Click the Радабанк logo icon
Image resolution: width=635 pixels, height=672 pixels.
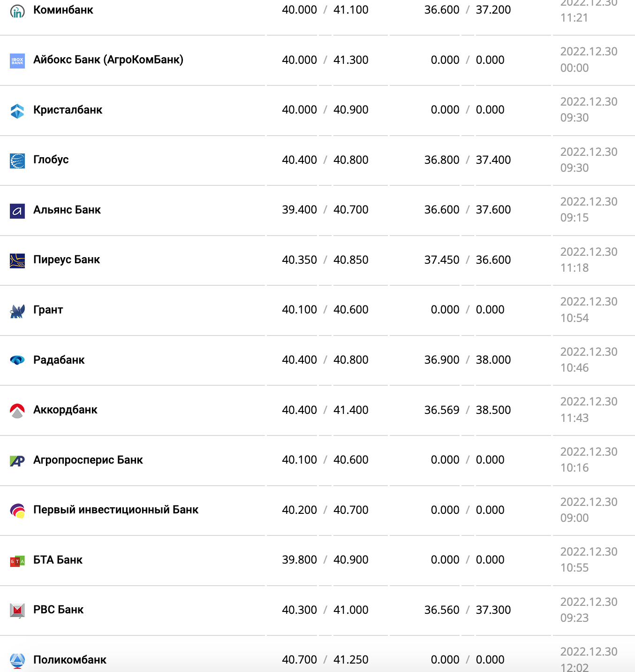pos(17,360)
